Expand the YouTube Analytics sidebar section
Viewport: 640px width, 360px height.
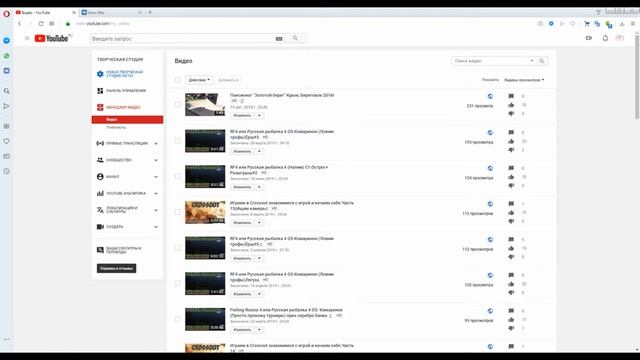coord(156,193)
